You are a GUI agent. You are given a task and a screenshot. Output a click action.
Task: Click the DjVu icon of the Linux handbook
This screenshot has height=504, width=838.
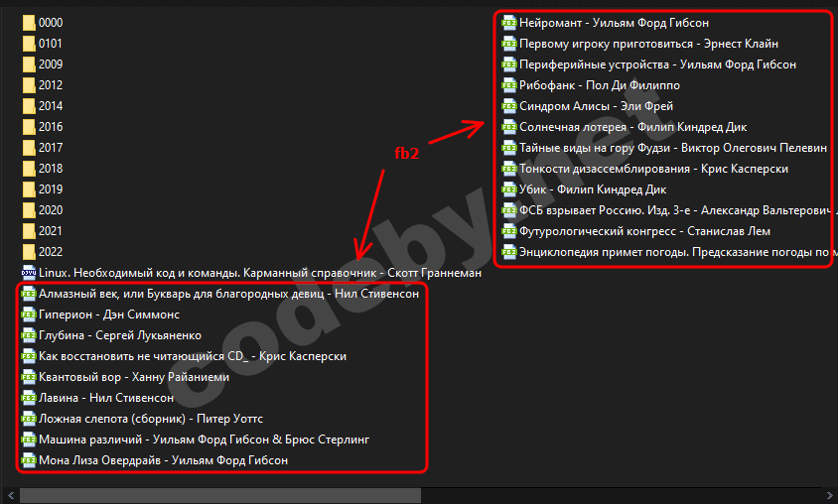[x=29, y=273]
